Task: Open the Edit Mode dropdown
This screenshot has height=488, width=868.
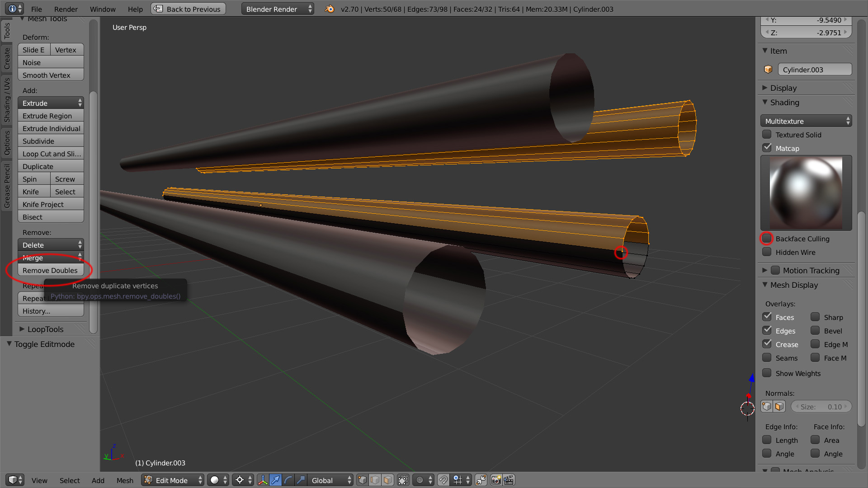Action: (173, 480)
